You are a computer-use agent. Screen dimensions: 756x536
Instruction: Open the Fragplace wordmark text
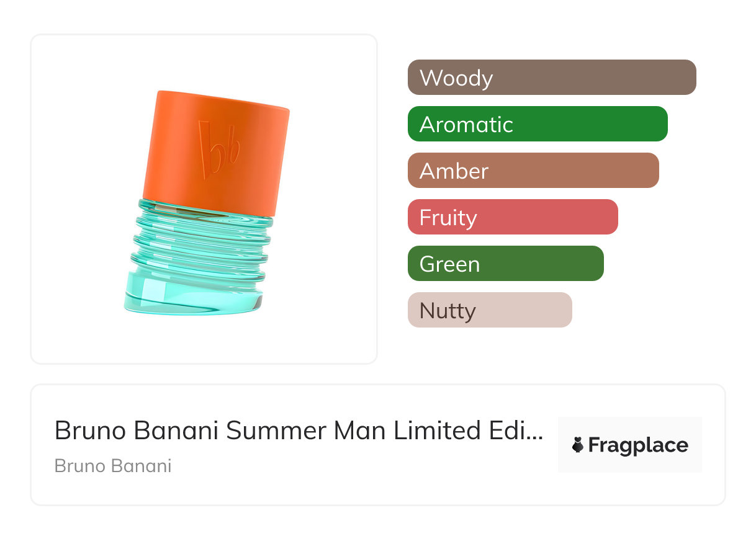(638, 445)
